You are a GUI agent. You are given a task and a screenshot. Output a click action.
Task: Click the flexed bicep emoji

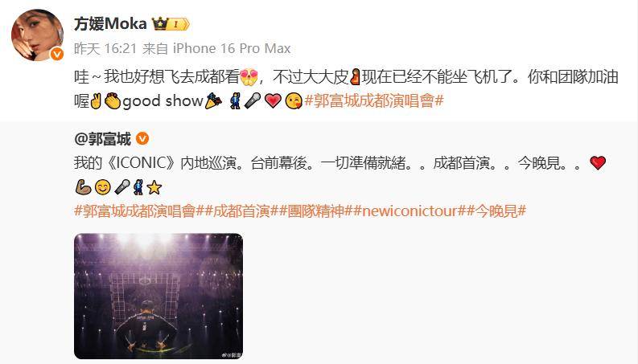click(84, 187)
